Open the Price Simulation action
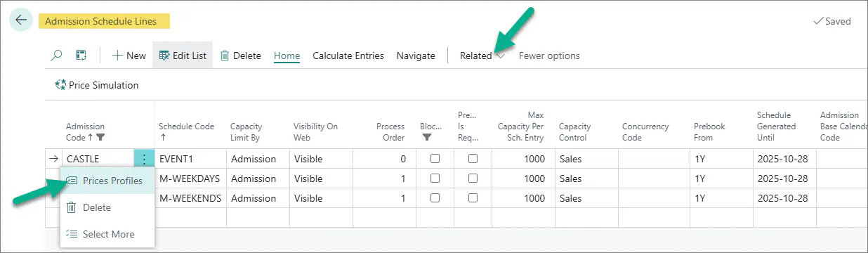This screenshot has width=868, height=253. [x=97, y=85]
